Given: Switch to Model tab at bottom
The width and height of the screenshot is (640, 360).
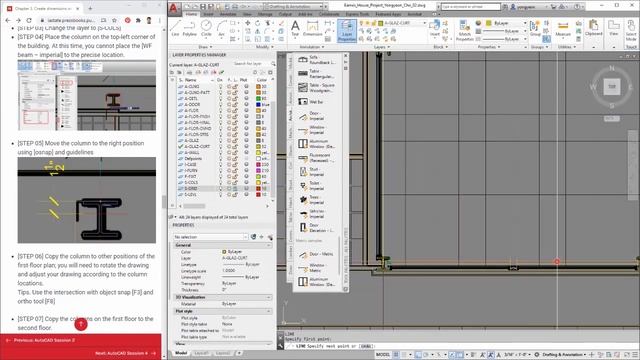Looking at the screenshot, I should click(181, 353).
